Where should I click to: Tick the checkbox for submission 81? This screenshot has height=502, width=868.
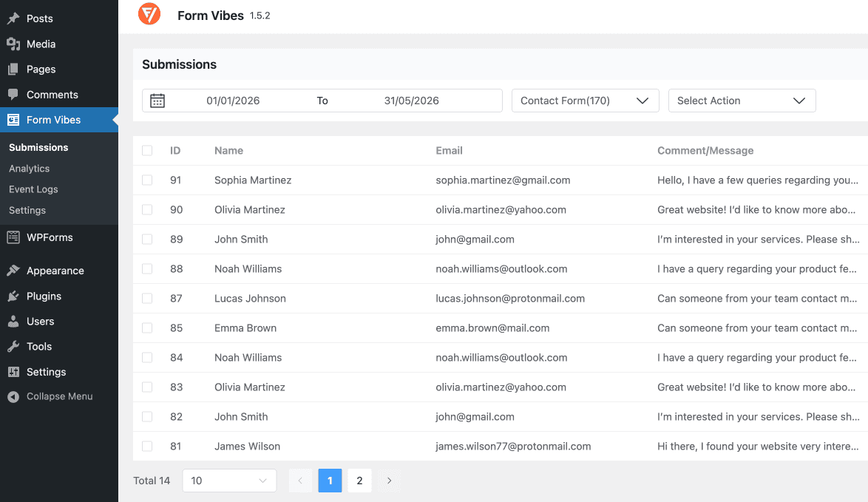pyautogui.click(x=146, y=446)
